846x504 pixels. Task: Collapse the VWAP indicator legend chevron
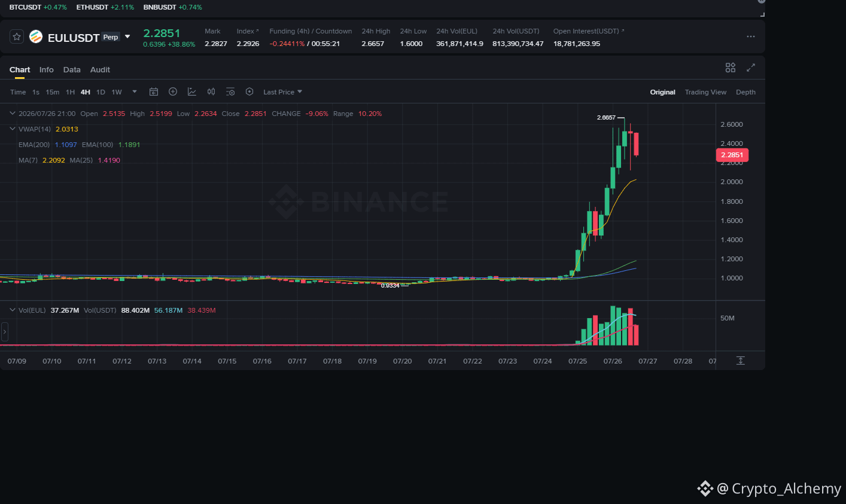pos(12,129)
